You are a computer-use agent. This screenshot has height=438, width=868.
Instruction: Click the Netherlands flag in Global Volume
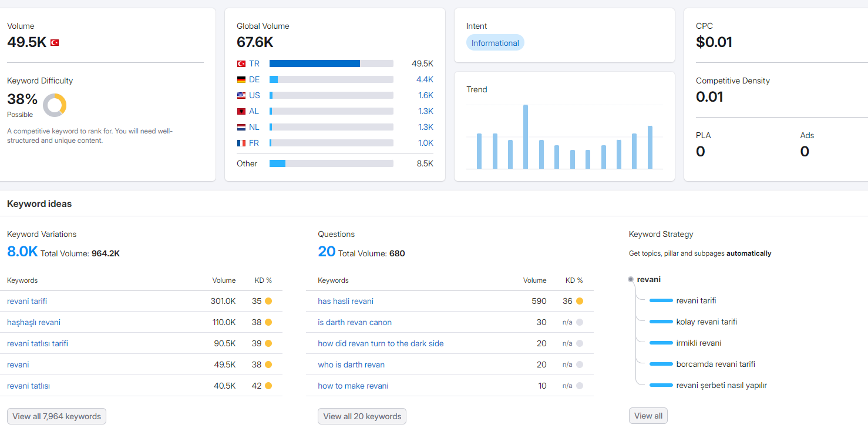241,127
